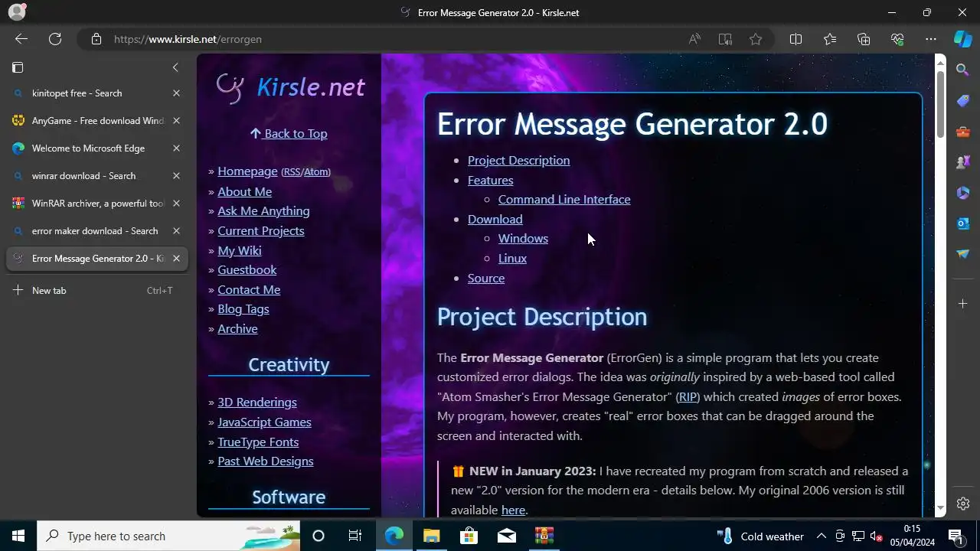Open profile avatar in title bar
The image size is (980, 551).
[x=17, y=12]
